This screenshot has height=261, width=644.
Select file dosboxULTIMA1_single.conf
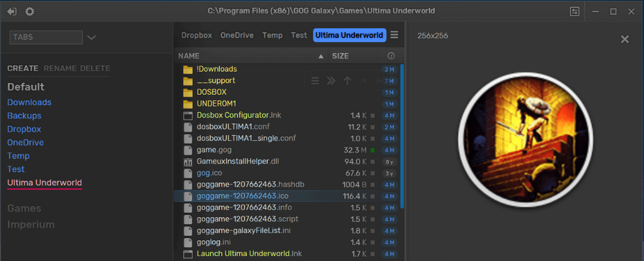[x=246, y=139]
